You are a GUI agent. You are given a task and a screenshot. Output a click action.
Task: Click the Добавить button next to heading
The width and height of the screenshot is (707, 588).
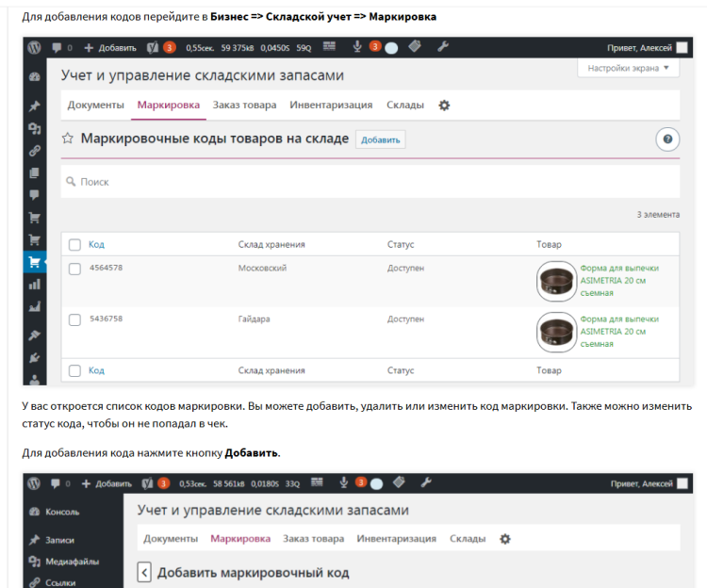(x=381, y=139)
